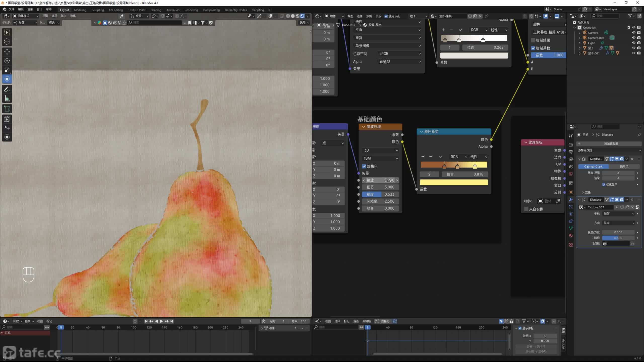644x362 pixels.
Task: Open Modifier properties wrench tab
Action: pyautogui.click(x=571, y=200)
